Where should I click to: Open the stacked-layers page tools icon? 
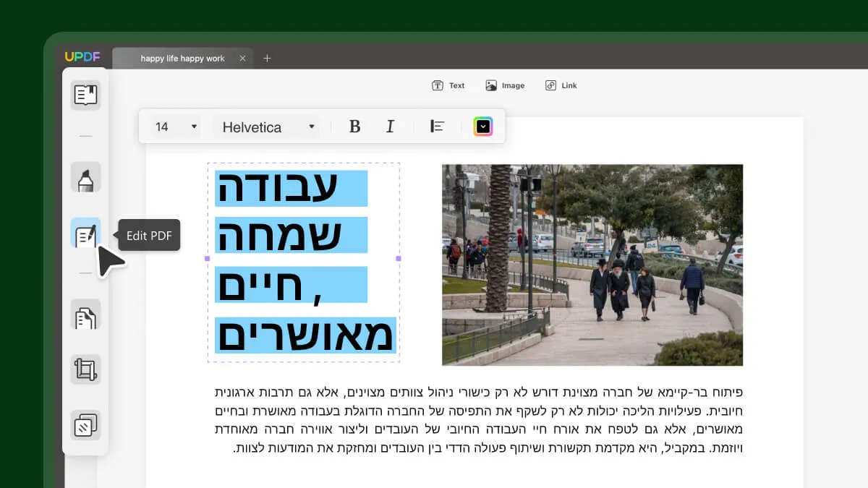click(x=85, y=425)
